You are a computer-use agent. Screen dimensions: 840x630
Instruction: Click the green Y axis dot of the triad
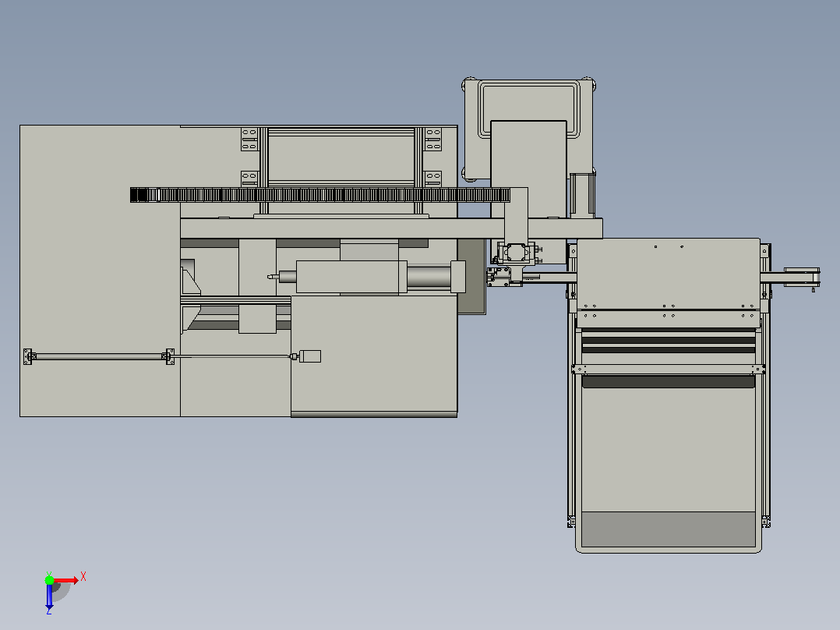[49, 580]
